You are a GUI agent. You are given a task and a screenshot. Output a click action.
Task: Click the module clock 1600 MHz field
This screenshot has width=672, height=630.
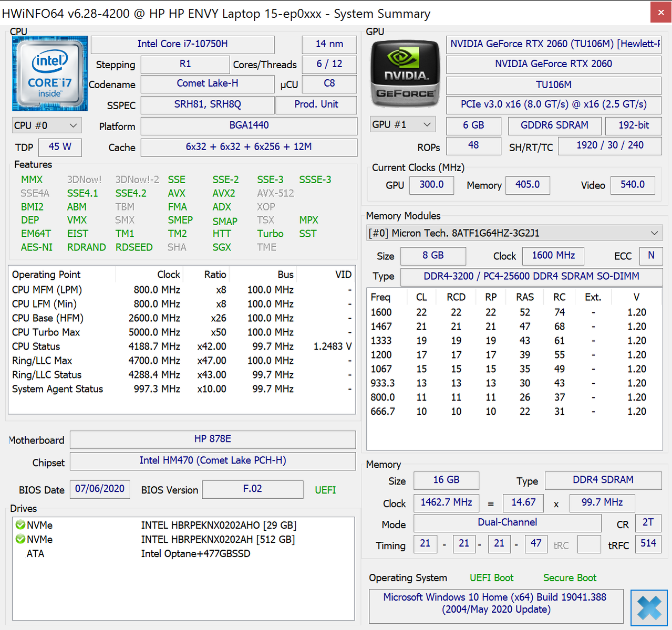554,256
